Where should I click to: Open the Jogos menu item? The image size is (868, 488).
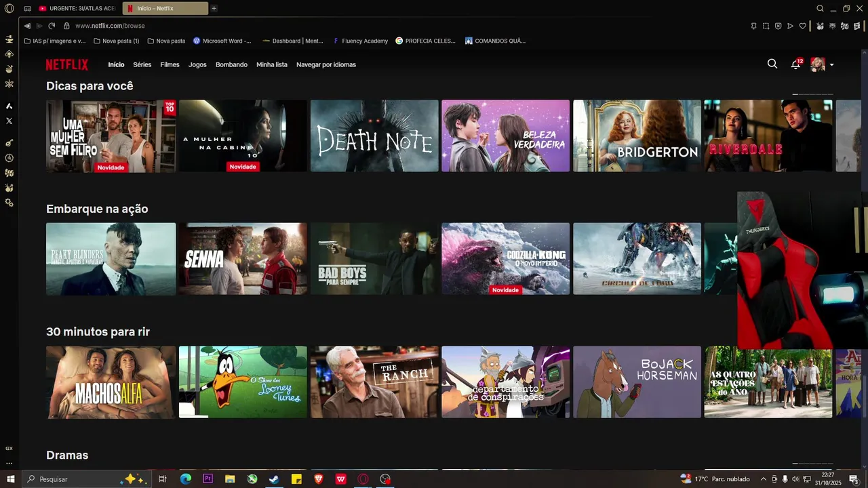coord(197,64)
